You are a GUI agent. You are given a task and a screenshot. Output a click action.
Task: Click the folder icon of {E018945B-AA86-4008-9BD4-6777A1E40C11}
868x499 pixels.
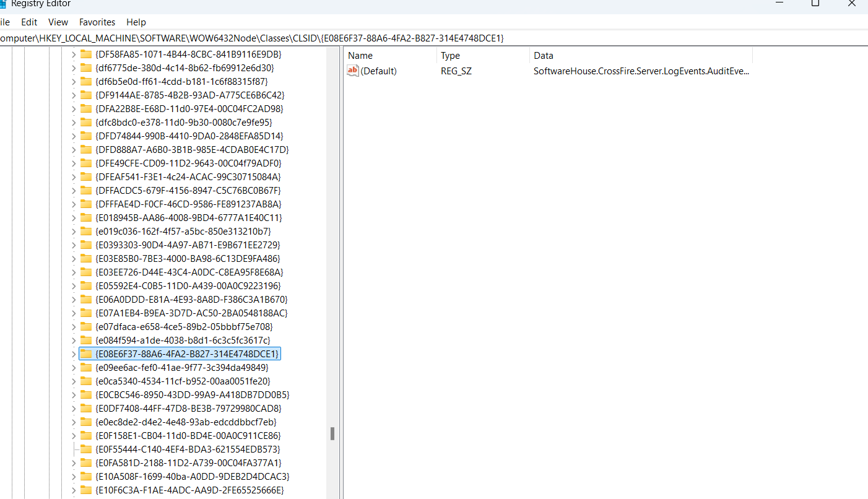[x=86, y=218]
